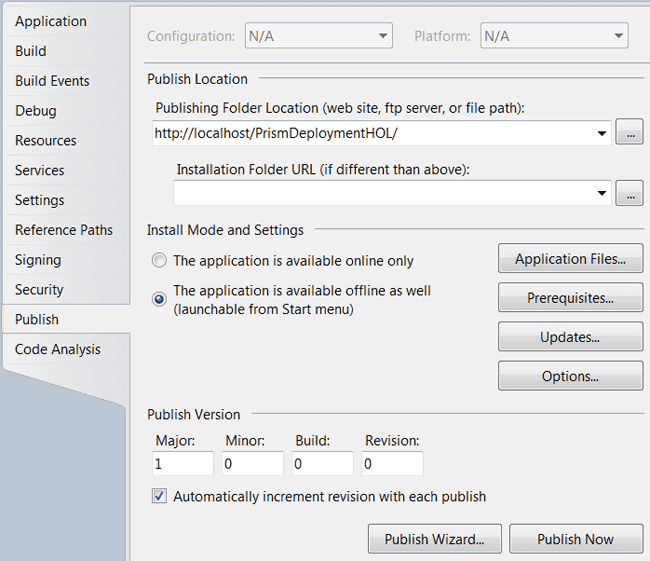650x561 pixels.
Task: Launch the Publish Wizard
Action: 434,539
